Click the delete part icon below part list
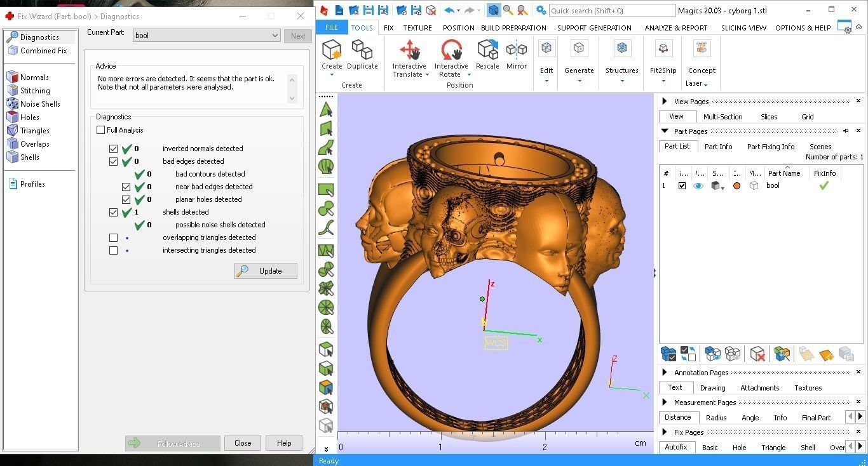The width and height of the screenshot is (868, 466). pyautogui.click(x=757, y=354)
